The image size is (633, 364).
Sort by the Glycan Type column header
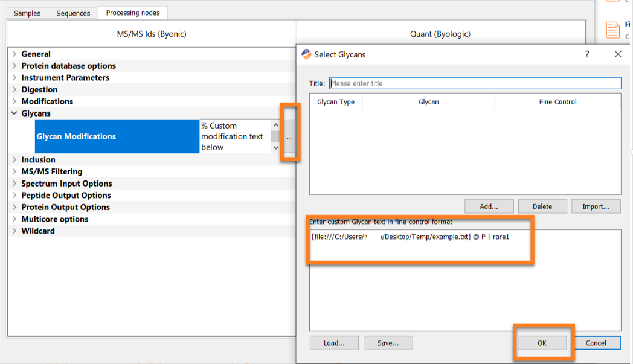pyautogui.click(x=336, y=102)
